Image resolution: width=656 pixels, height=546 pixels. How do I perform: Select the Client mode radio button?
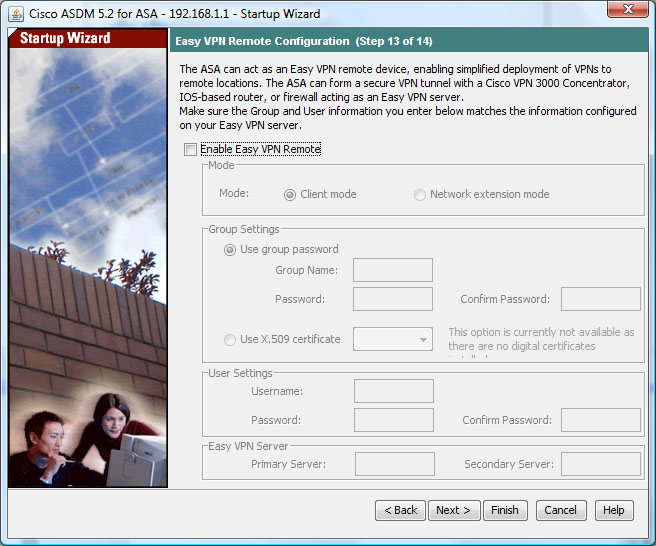point(290,195)
